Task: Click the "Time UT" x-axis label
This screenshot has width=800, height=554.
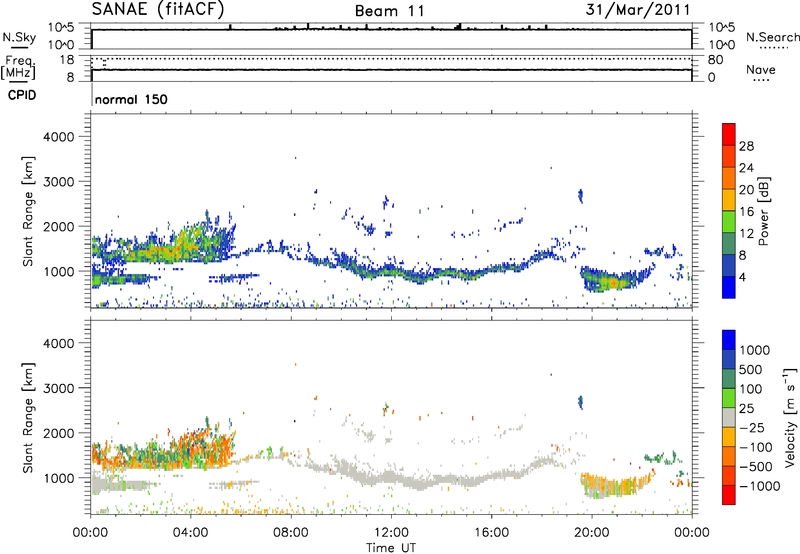Action: pos(391,548)
